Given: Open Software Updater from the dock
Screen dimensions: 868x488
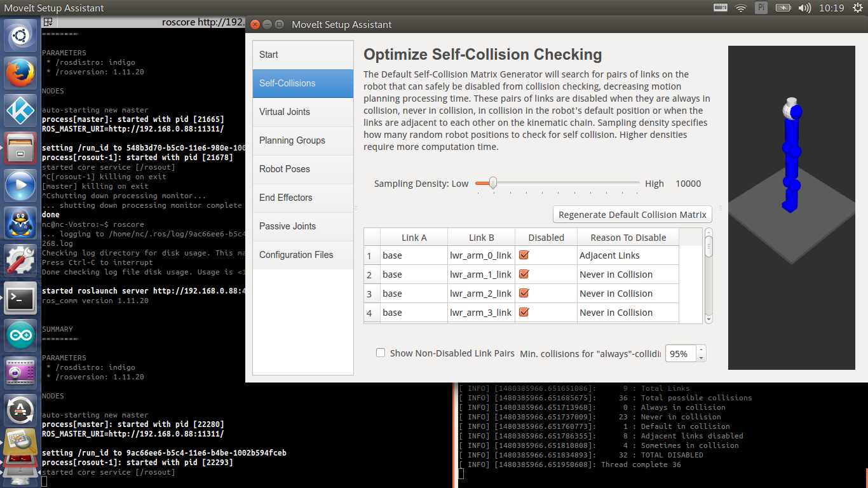Looking at the screenshot, I should [21, 410].
